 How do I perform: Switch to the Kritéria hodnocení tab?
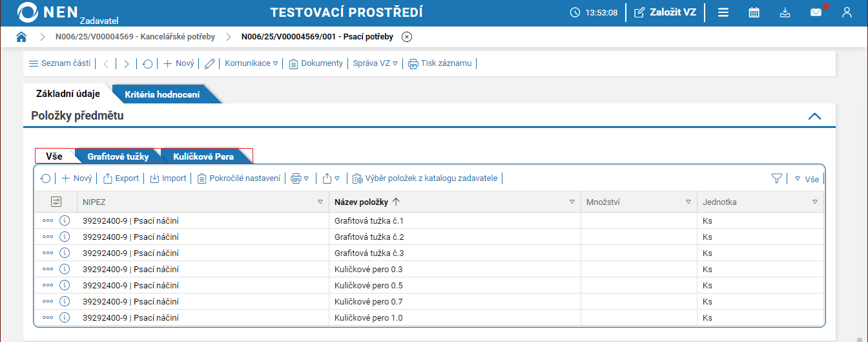tap(162, 94)
